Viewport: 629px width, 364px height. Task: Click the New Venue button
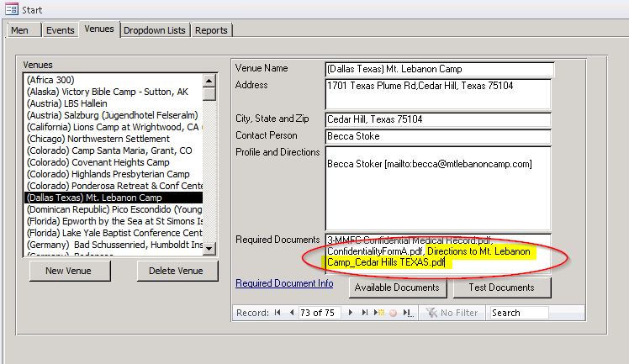pyautogui.click(x=70, y=271)
